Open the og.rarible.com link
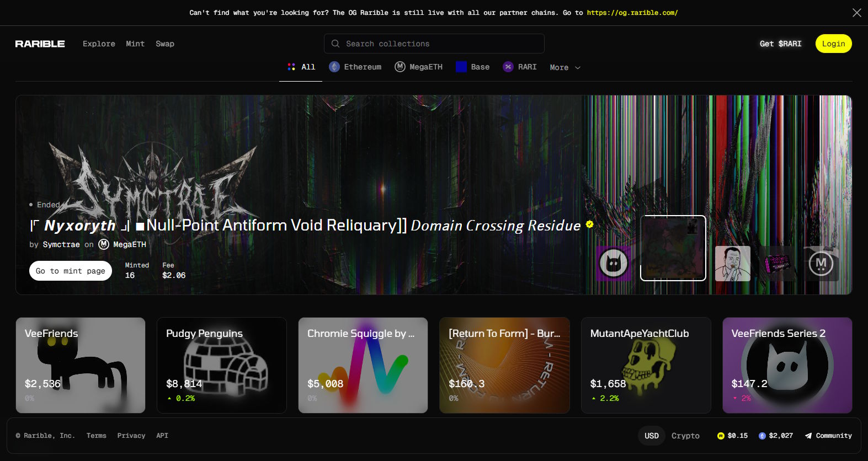 pos(632,13)
